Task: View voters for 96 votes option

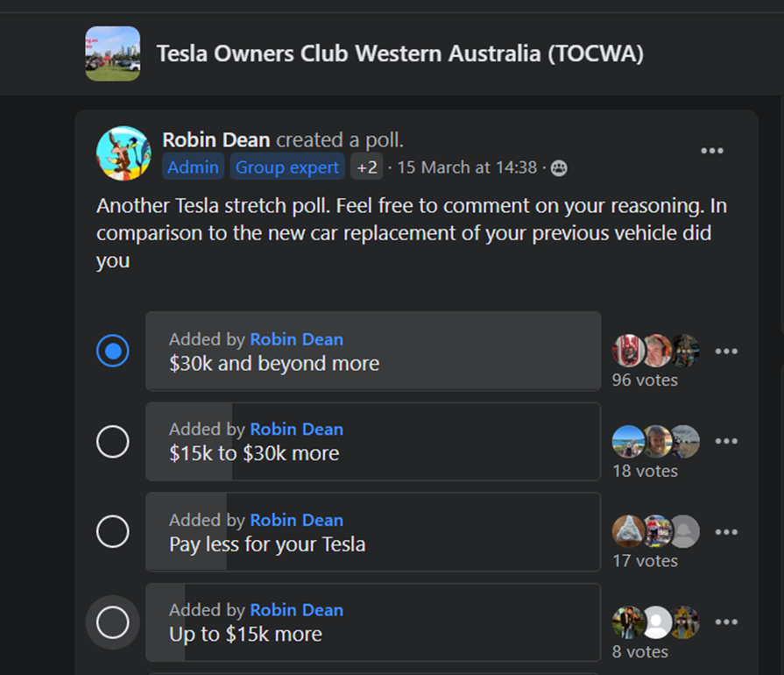Action: coord(645,380)
